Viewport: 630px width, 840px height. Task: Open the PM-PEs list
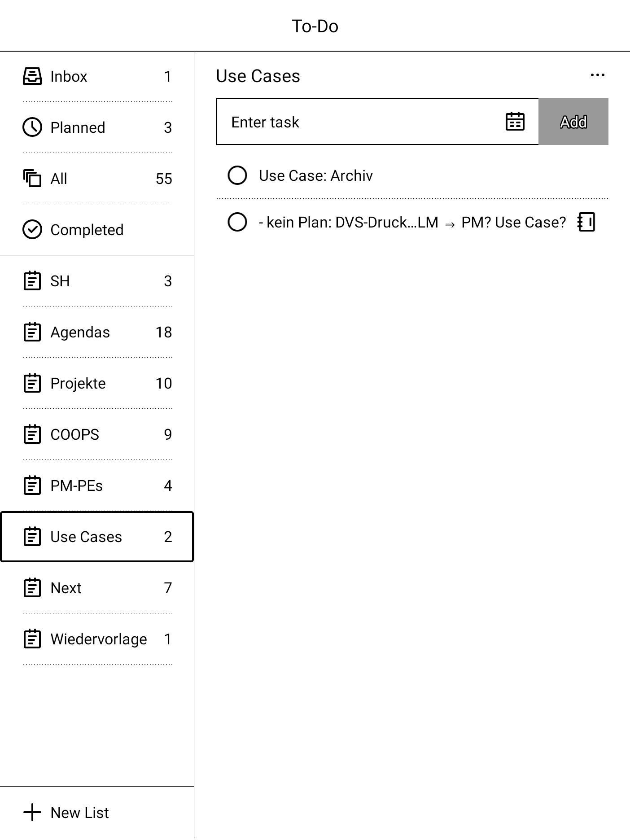pos(97,486)
